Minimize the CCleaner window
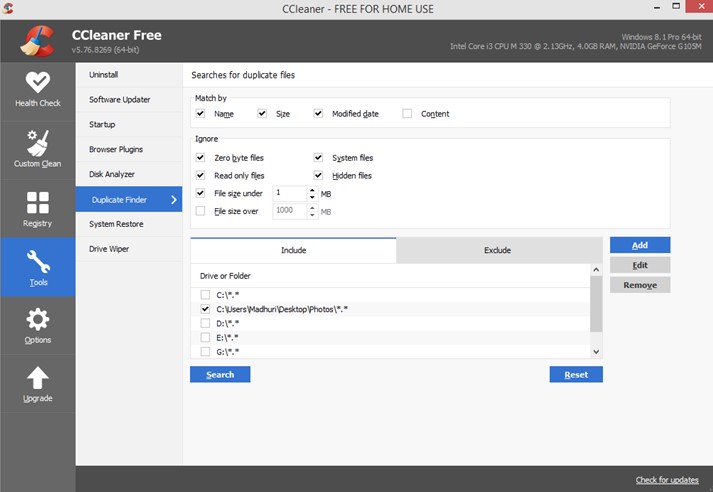The width and height of the screenshot is (713, 492). (657, 7)
